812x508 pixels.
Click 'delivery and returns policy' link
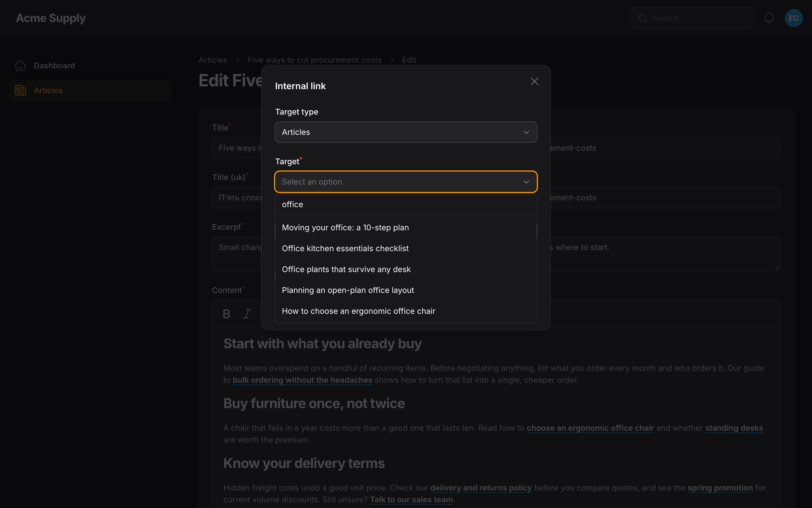coord(481,488)
